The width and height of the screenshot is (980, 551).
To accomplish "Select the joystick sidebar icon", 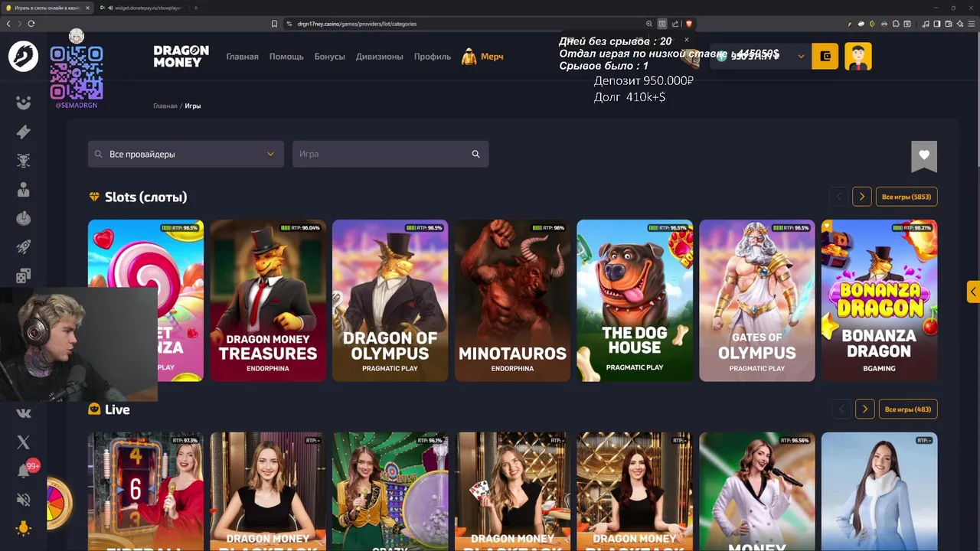I will pyautogui.click(x=24, y=218).
